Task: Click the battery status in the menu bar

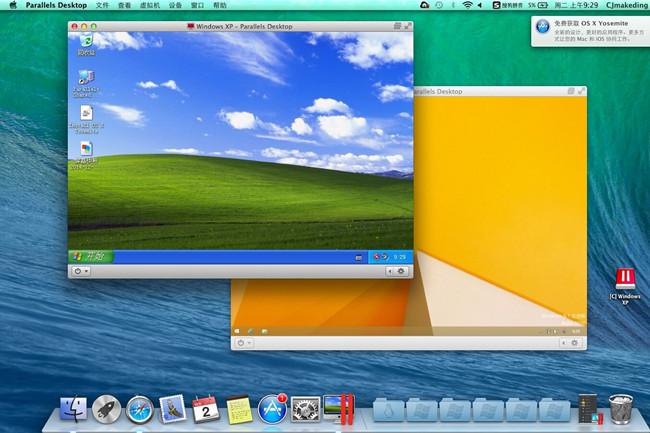Action: pyautogui.click(x=538, y=5)
